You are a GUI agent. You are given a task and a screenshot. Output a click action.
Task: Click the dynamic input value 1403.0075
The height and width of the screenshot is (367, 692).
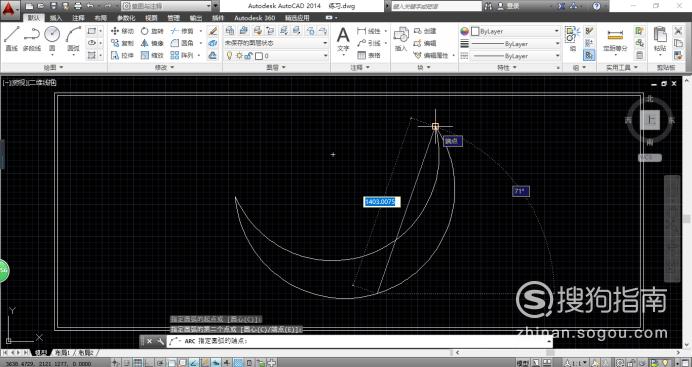(382, 202)
